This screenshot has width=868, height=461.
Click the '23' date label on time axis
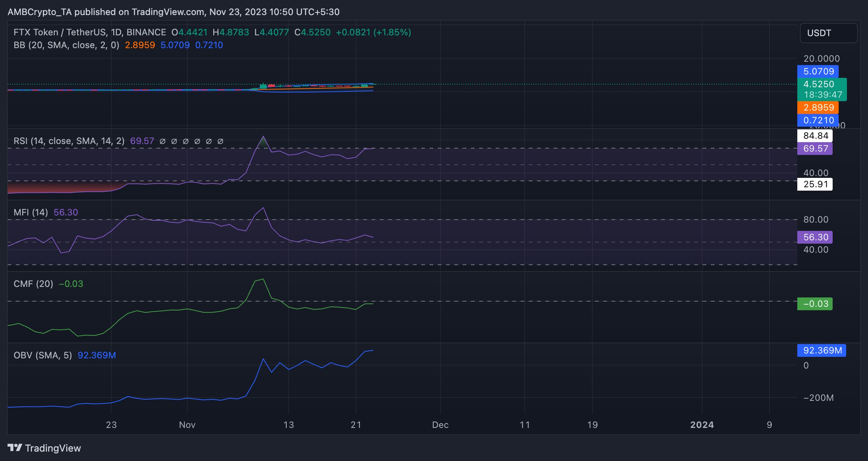[x=111, y=425]
